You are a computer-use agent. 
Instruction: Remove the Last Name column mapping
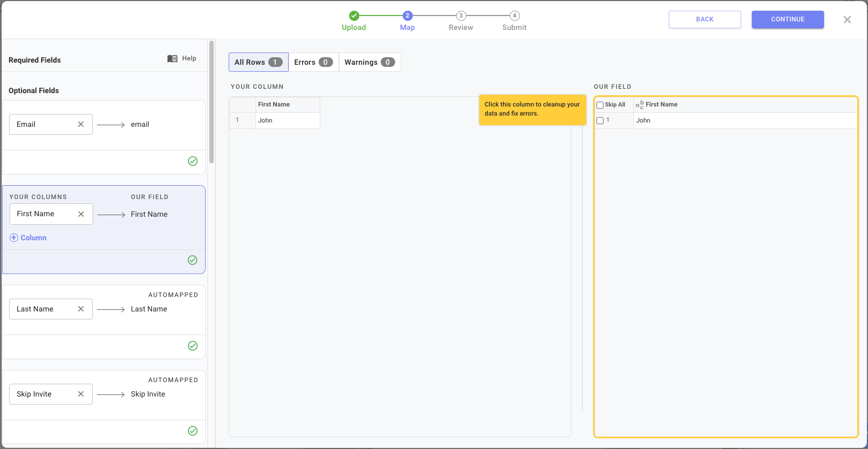click(x=81, y=309)
